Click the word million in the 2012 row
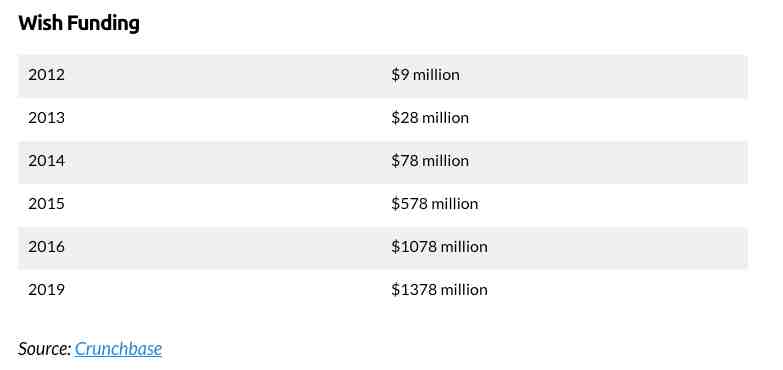The height and width of the screenshot is (370, 783). (436, 75)
